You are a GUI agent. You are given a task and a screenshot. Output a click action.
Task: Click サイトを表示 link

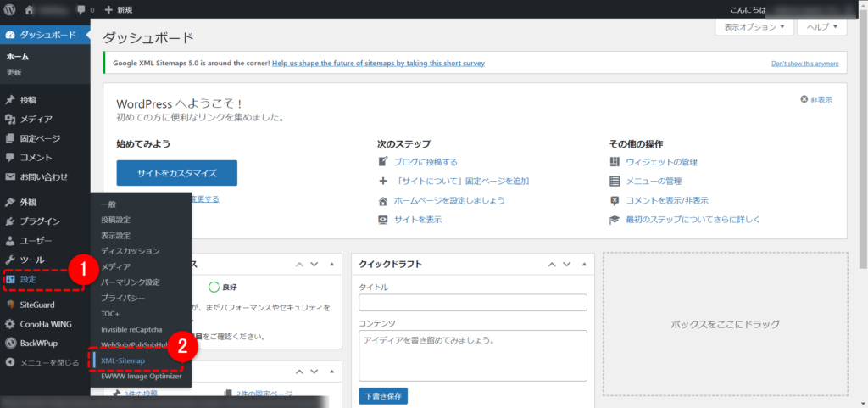coord(418,219)
